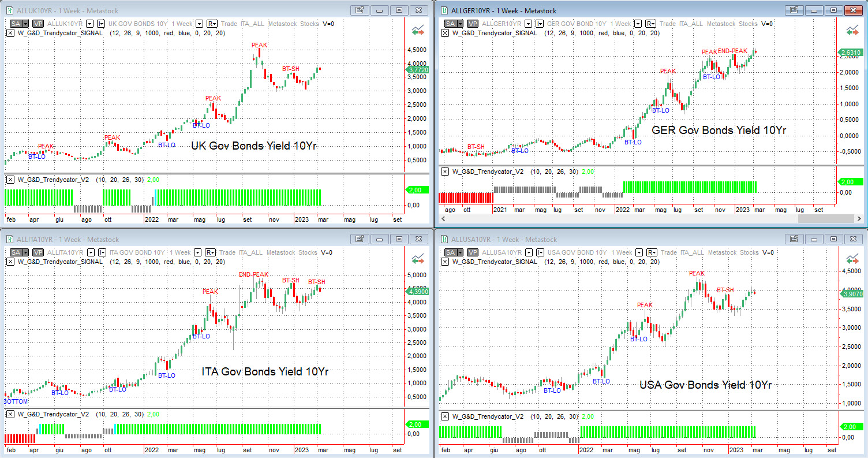This screenshot has height=458, width=868.
Task: Maximize the ALLUK10YR chart window
Action: coord(398,10)
